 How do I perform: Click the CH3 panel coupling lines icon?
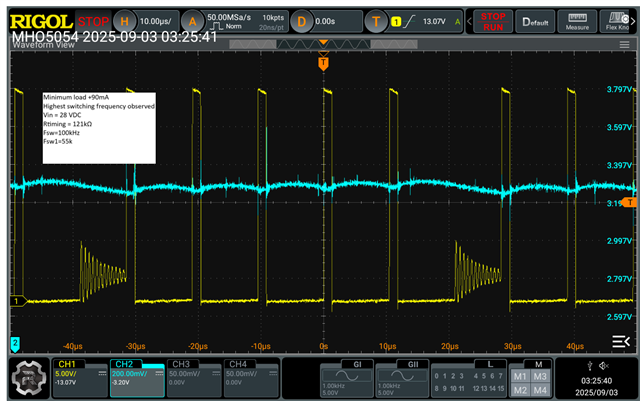coord(216,373)
